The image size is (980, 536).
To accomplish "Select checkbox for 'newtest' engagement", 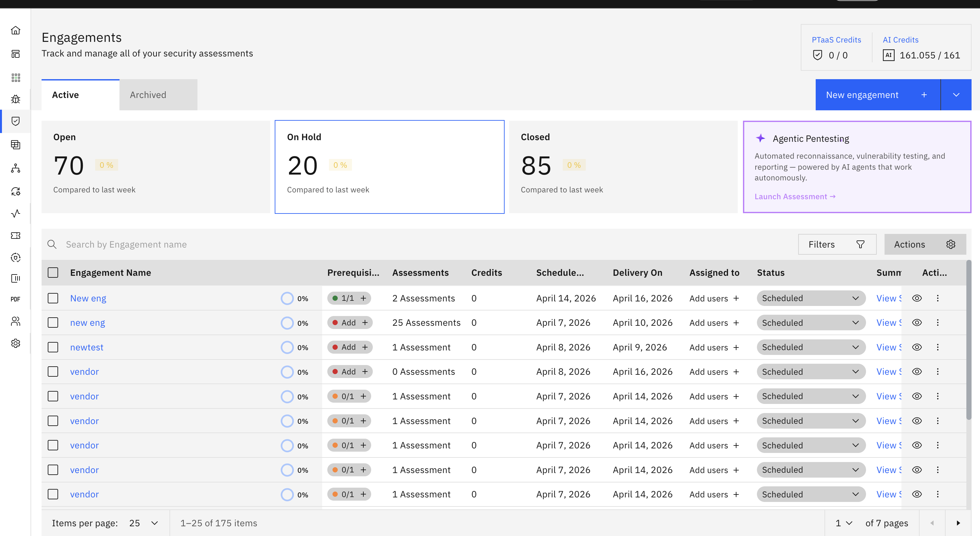I will (x=53, y=347).
